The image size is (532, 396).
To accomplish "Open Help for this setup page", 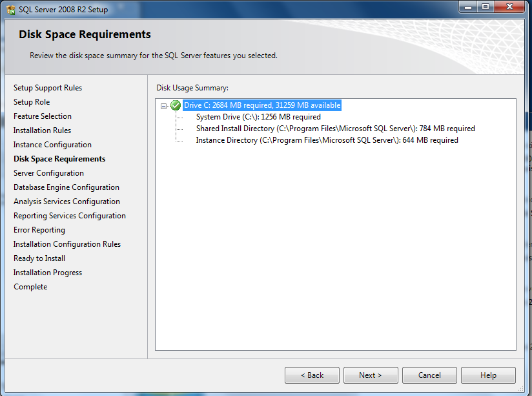I will click(x=488, y=375).
